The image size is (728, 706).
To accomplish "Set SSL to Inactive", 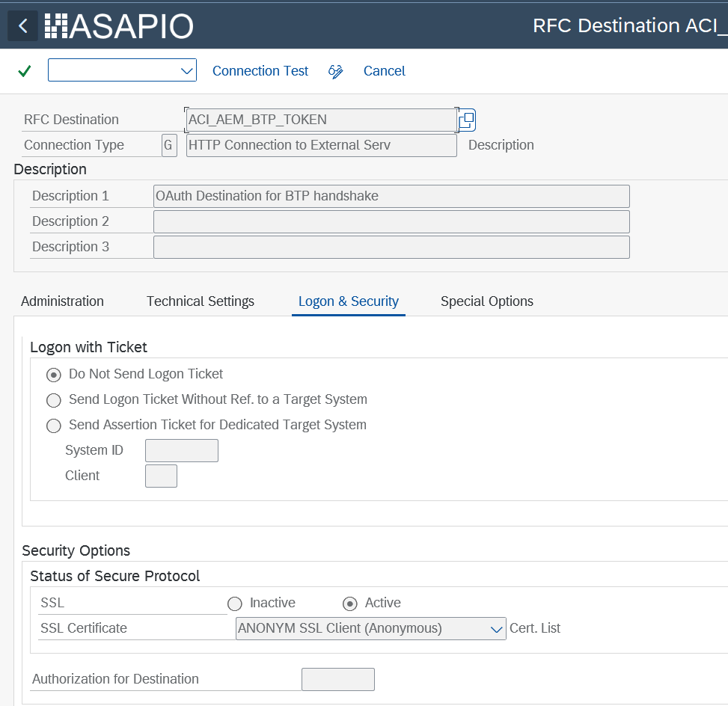I will pyautogui.click(x=235, y=604).
